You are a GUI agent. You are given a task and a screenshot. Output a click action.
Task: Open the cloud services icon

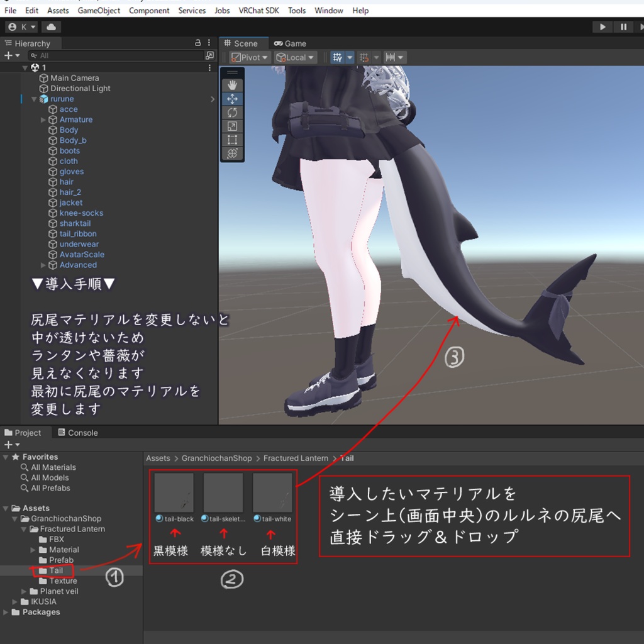(52, 26)
